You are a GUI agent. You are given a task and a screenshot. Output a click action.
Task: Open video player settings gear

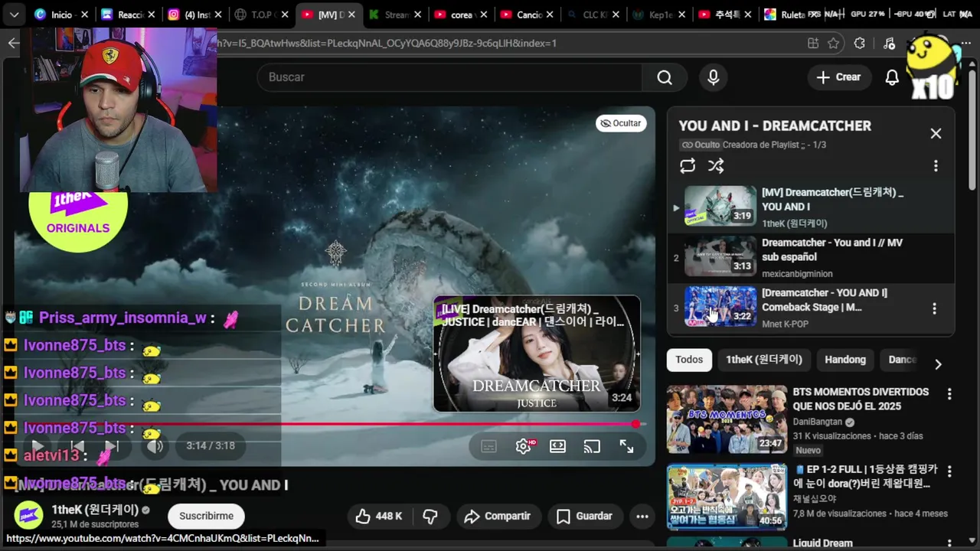pyautogui.click(x=524, y=447)
